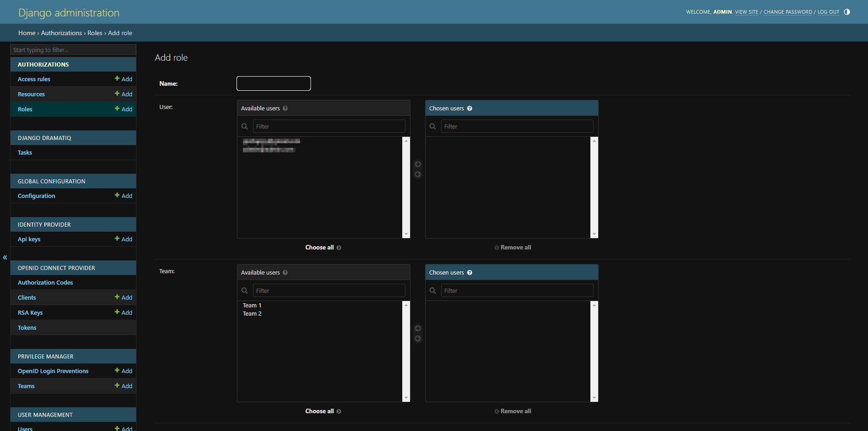Image resolution: width=868 pixels, height=431 pixels.
Task: Click search icon in User Chosen users filter
Action: click(433, 126)
